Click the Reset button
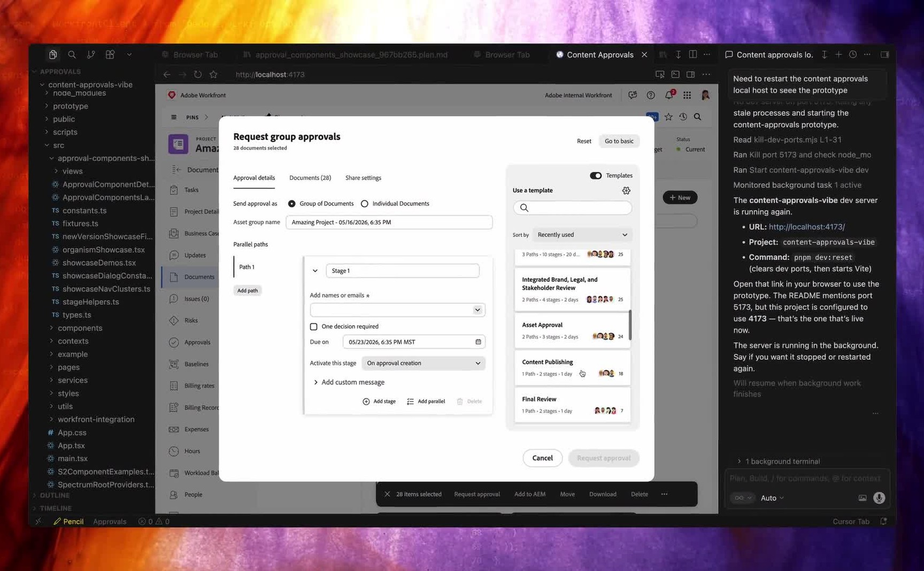Viewport: 924px width, 571px height. click(x=584, y=141)
